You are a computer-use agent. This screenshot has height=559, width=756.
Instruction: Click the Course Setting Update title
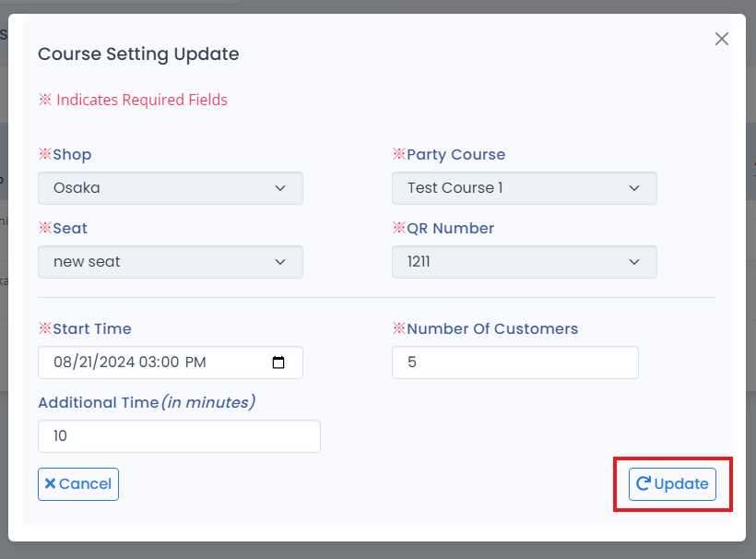click(138, 54)
